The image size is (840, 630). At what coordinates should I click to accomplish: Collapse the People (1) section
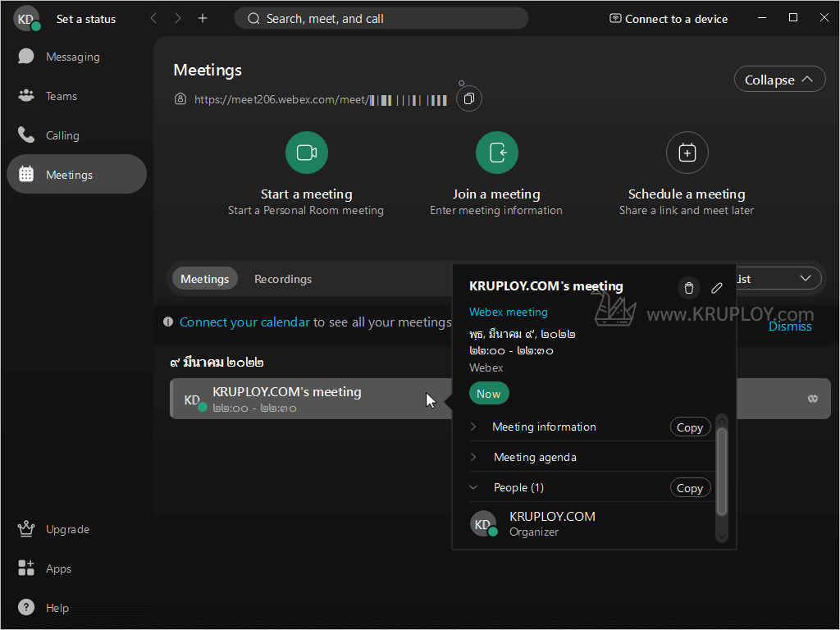[x=473, y=487]
